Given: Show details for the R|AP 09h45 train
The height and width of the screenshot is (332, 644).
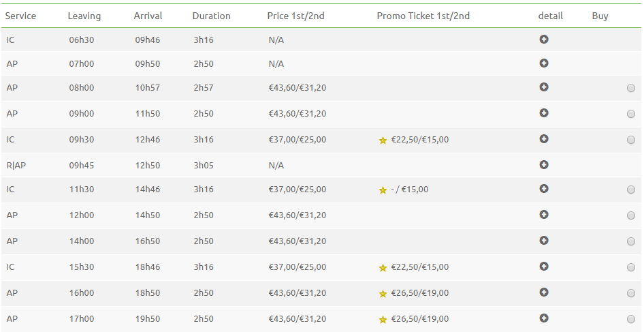Looking at the screenshot, I should [544, 164].
